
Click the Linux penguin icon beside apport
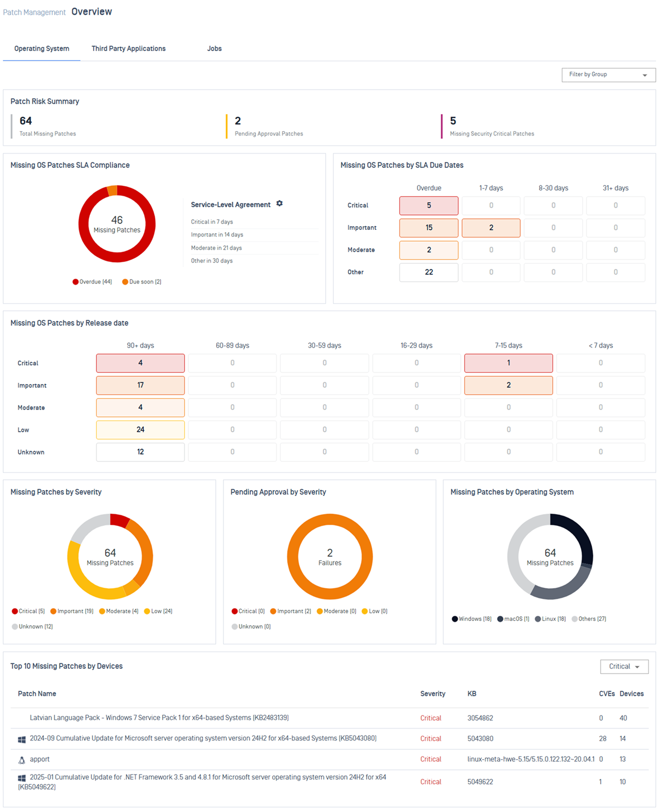[22, 760]
